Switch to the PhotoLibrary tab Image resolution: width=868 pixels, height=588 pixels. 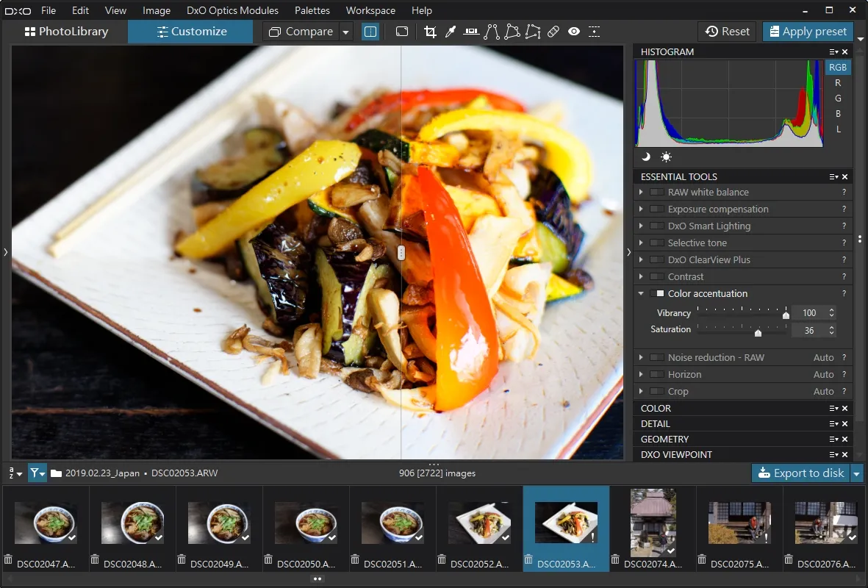(66, 32)
